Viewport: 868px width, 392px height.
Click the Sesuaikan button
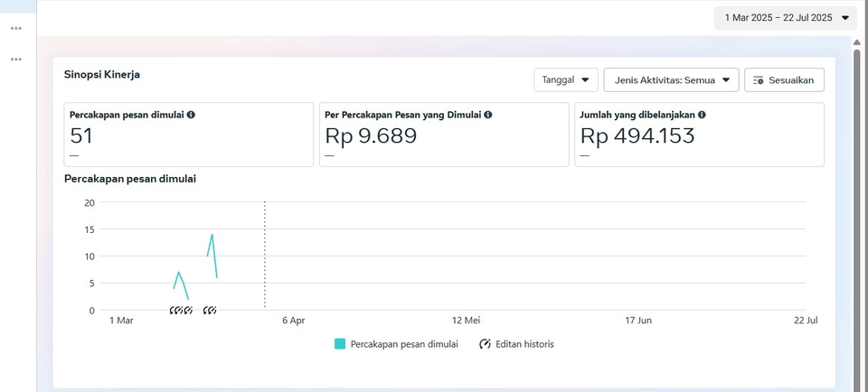click(784, 80)
